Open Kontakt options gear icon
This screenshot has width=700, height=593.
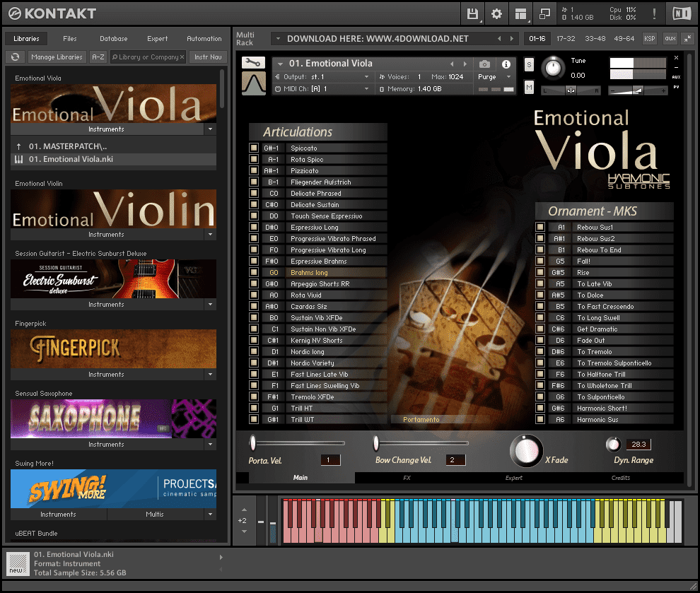pyautogui.click(x=496, y=14)
